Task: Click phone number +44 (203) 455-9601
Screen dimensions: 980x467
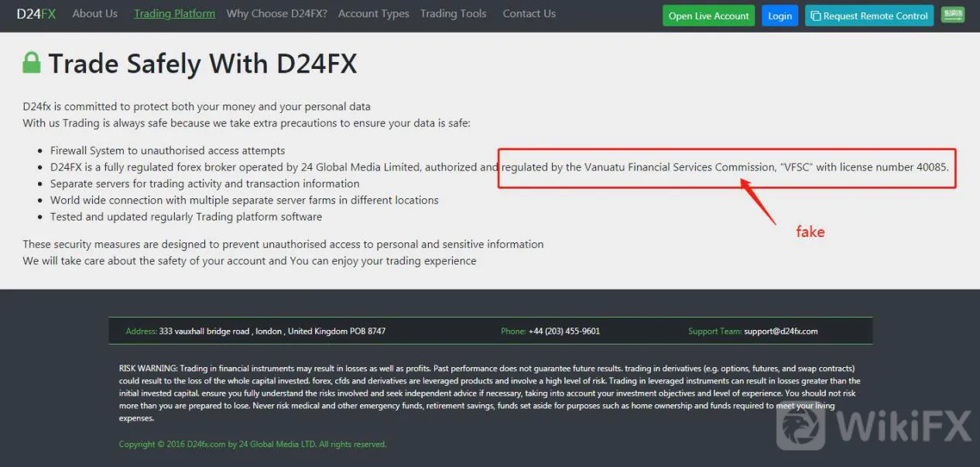Action: (x=564, y=331)
